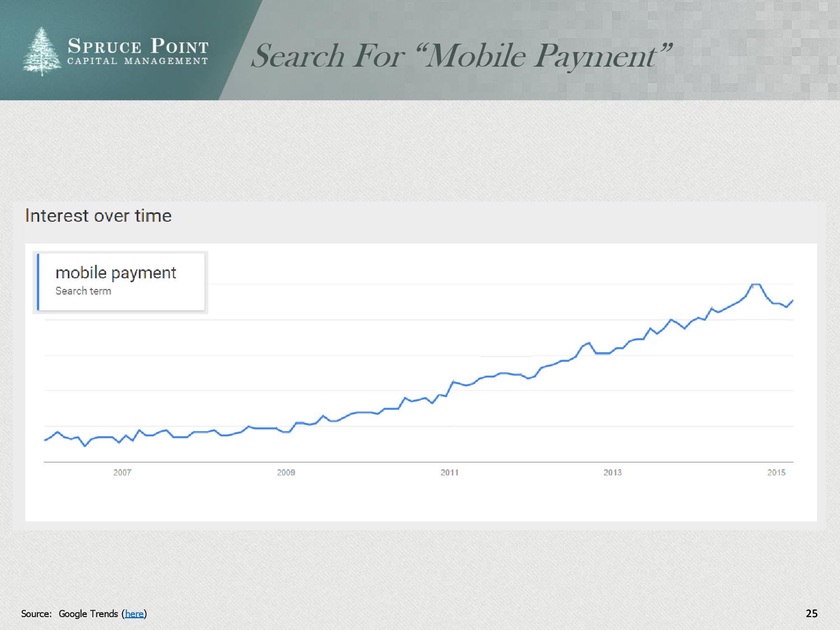Image resolution: width=840 pixels, height=630 pixels.
Task: Select the slide title "Search For Mobile Payment"
Action: point(460,56)
